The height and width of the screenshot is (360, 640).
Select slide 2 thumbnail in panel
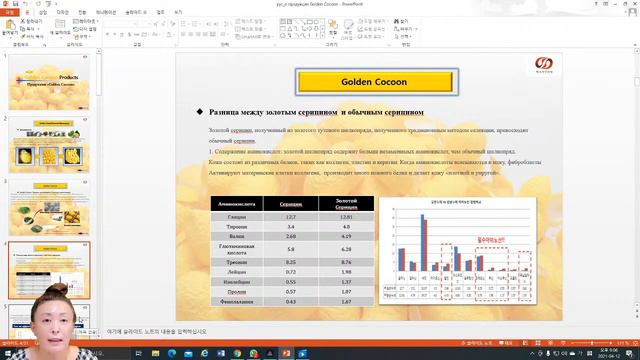tap(49, 145)
